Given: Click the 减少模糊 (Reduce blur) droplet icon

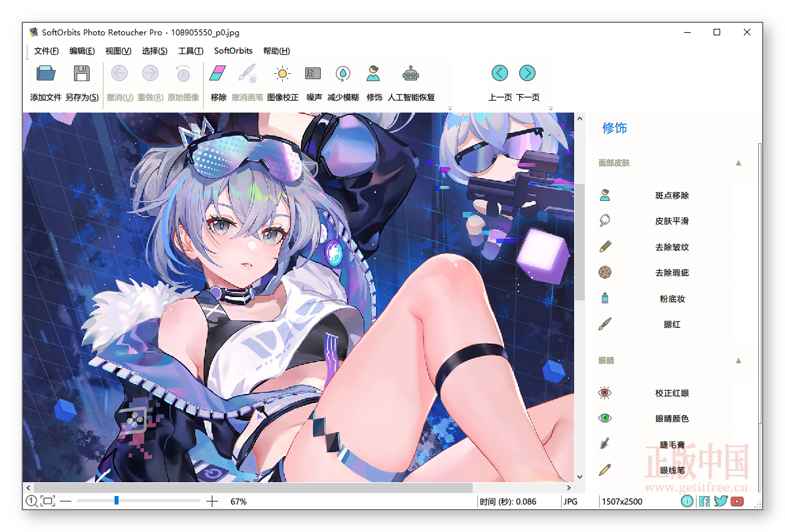Looking at the screenshot, I should pyautogui.click(x=343, y=73).
